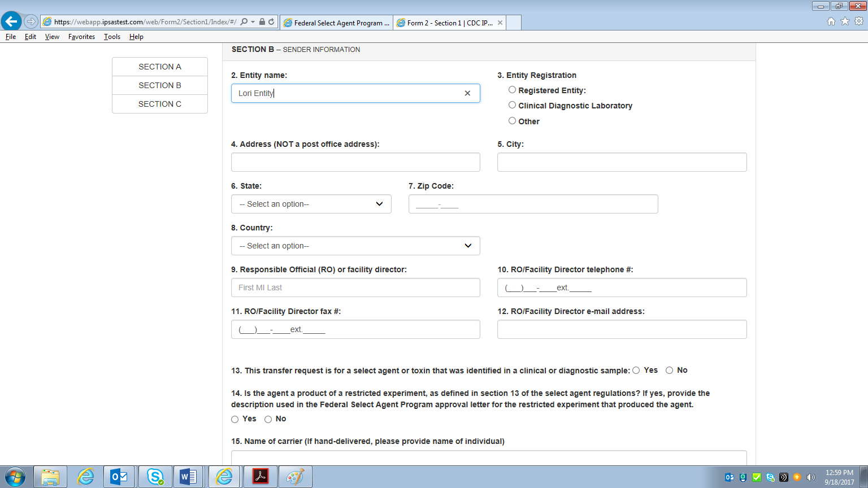
Task: Open the first Internet Explorer taskbar icon
Action: 85,477
